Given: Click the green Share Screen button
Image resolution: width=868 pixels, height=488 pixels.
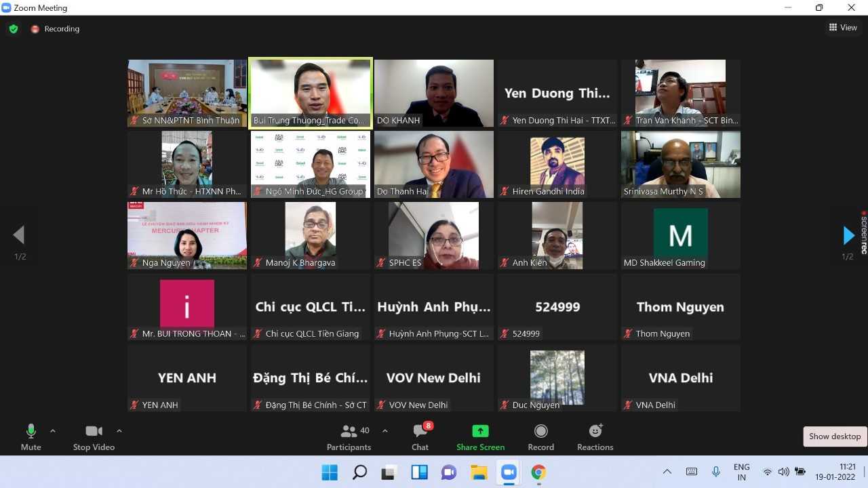Looking at the screenshot, I should click(x=480, y=436).
